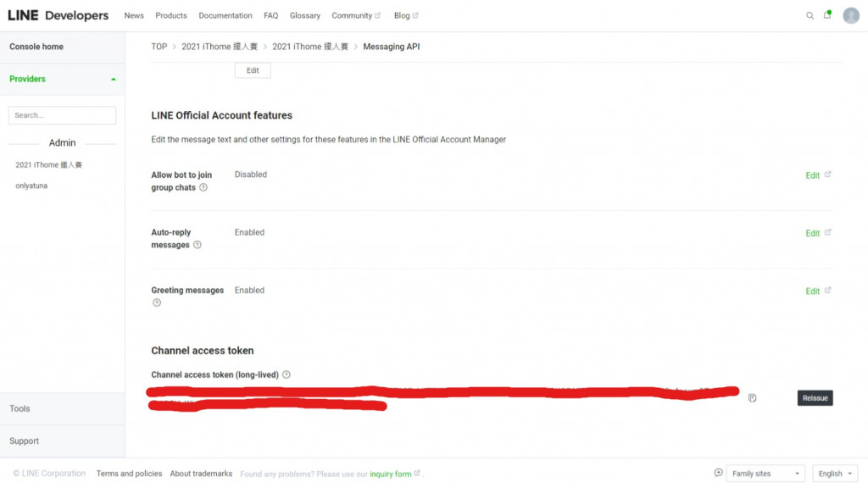Focus the provider Search field
Viewport: 868px width, 488px height.
coord(62,115)
